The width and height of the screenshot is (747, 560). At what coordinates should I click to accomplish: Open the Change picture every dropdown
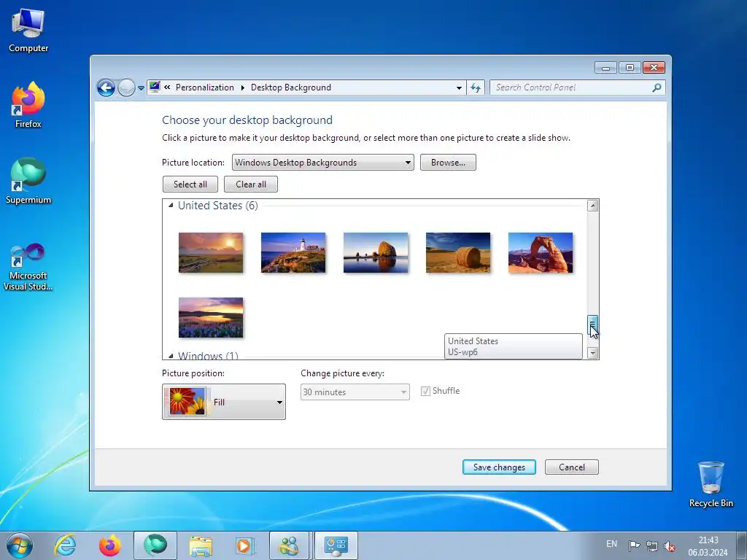(355, 392)
